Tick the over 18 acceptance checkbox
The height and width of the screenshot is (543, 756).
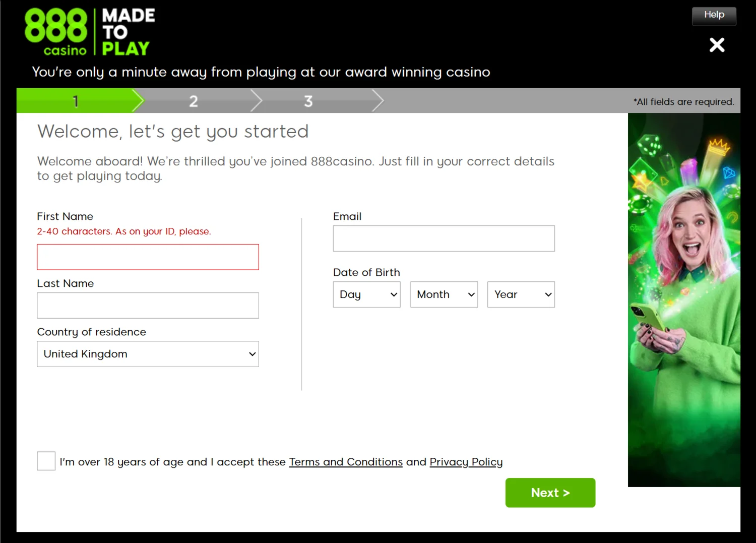(46, 461)
